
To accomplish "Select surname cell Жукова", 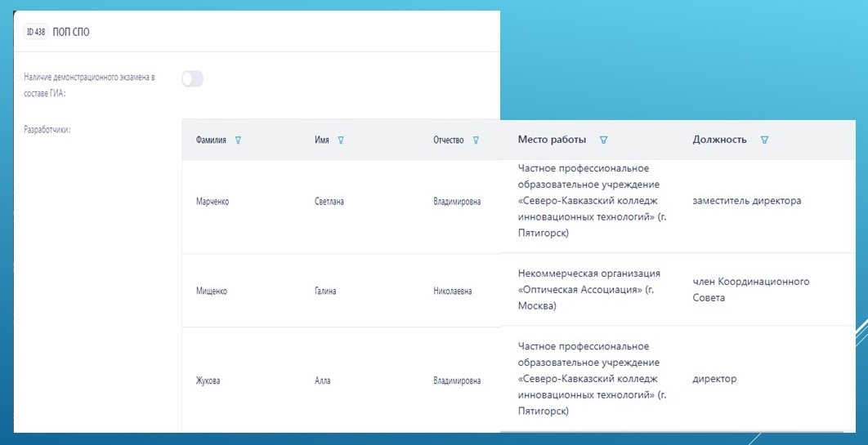I will 208,380.
